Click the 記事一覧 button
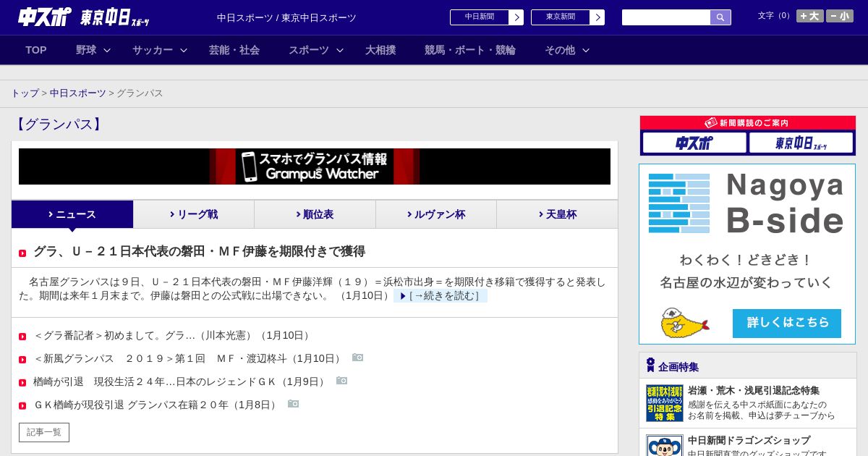The height and width of the screenshot is (456, 868). [44, 432]
